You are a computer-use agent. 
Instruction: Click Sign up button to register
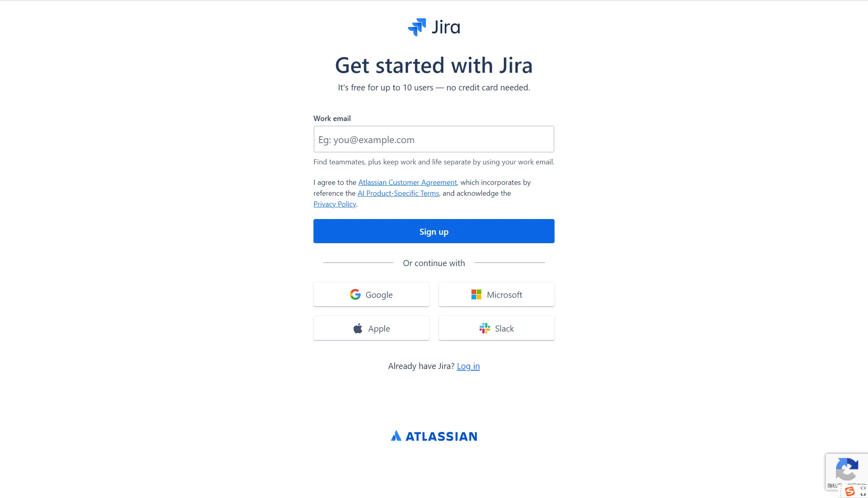[434, 232]
